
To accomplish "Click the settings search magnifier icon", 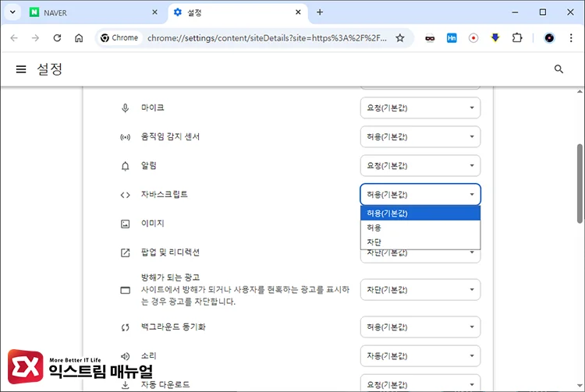I will [x=558, y=69].
